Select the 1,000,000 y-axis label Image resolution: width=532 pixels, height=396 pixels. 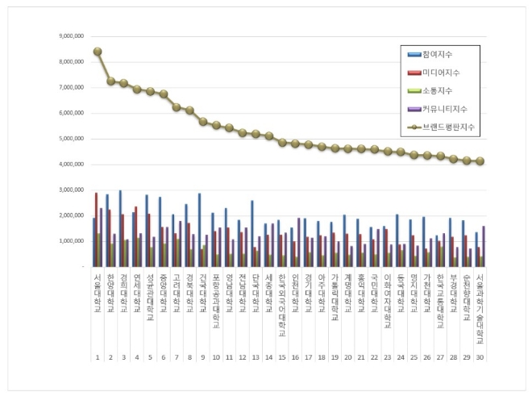point(75,241)
